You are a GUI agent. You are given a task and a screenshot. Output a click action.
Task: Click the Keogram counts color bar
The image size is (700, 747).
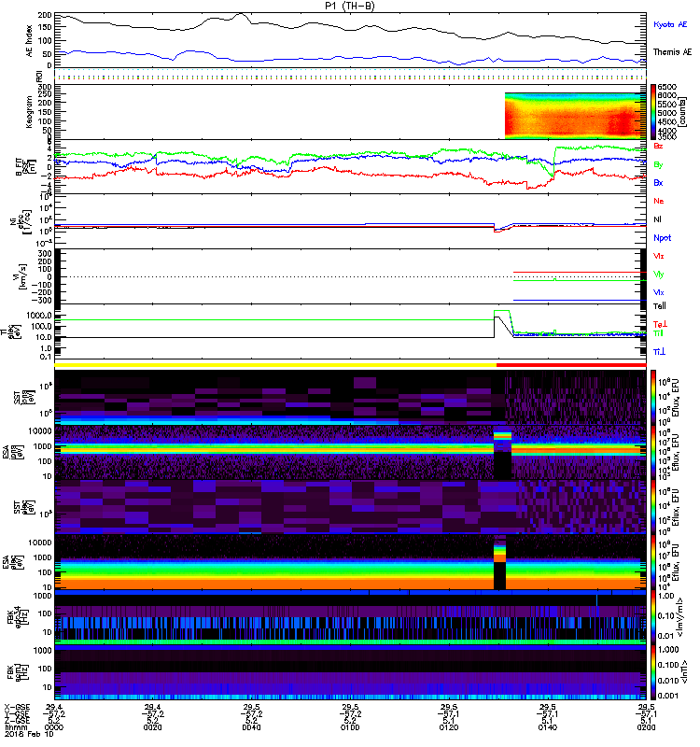[653, 112]
